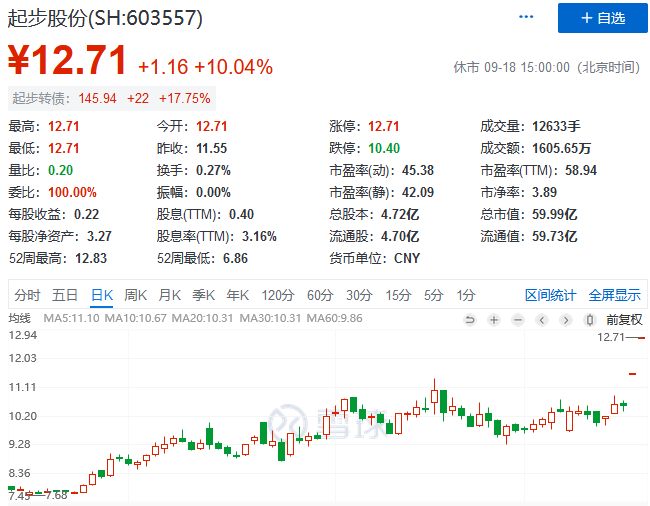Viewport: 650px width, 506px height.
Task: Click the current price ¥12.71
Action: pyautogui.click(x=67, y=61)
